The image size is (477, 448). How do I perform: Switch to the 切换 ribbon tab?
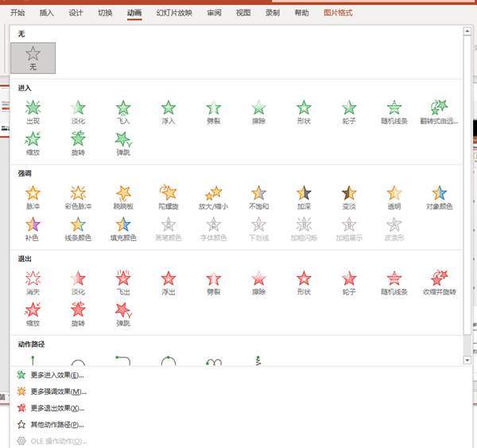[105, 13]
